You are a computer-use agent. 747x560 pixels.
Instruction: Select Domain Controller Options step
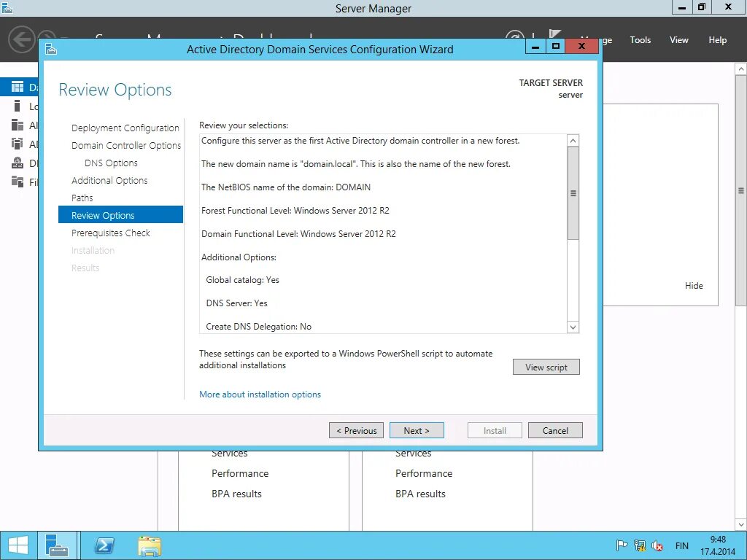pyautogui.click(x=126, y=145)
